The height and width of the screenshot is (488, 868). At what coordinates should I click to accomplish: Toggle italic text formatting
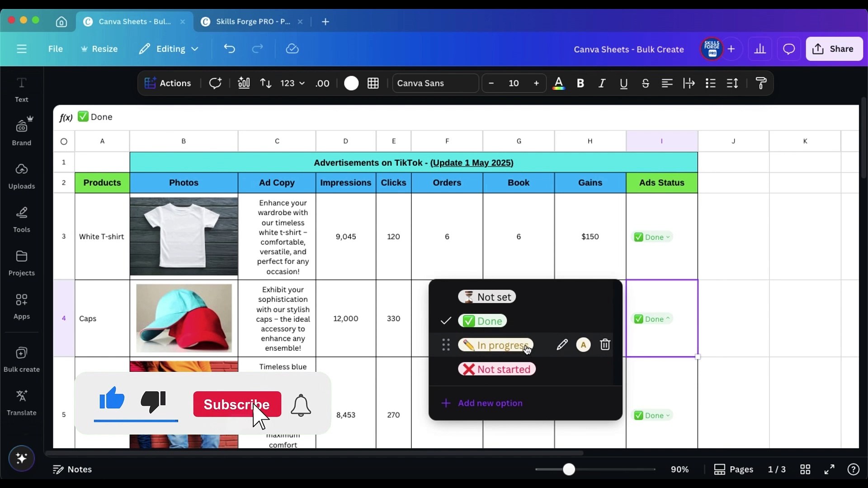point(602,83)
